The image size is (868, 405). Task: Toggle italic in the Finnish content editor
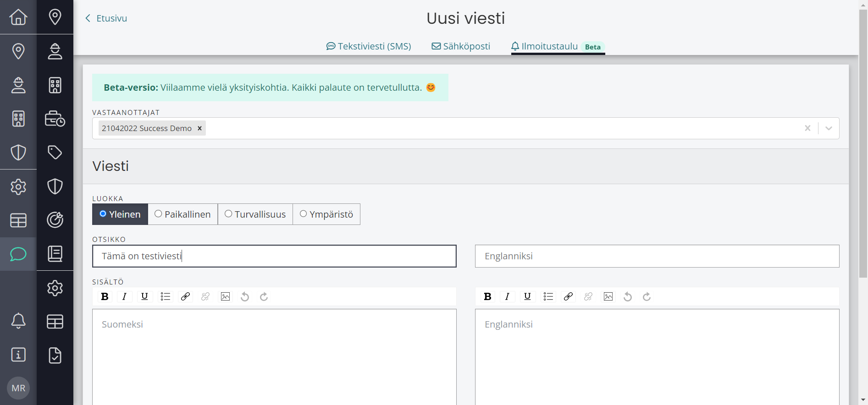click(x=124, y=296)
